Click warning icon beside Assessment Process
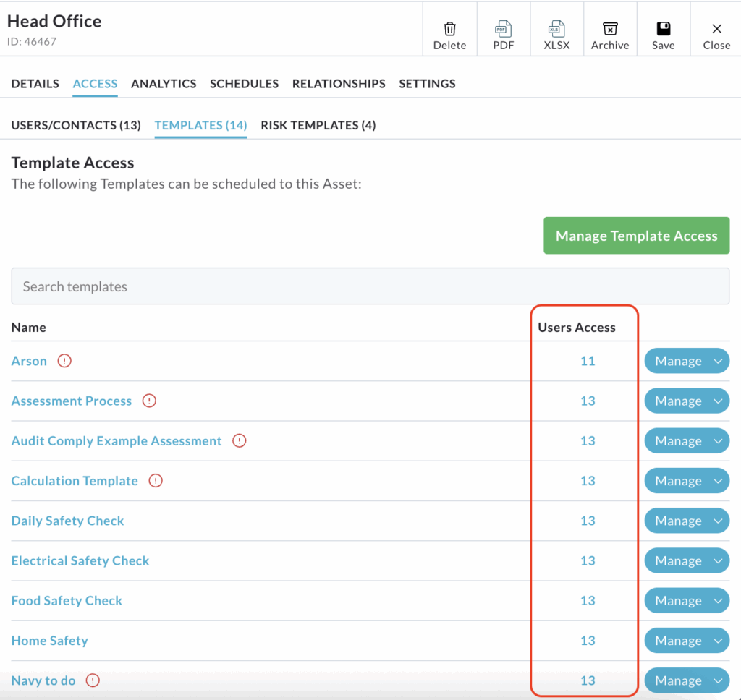The width and height of the screenshot is (741, 700). click(149, 401)
